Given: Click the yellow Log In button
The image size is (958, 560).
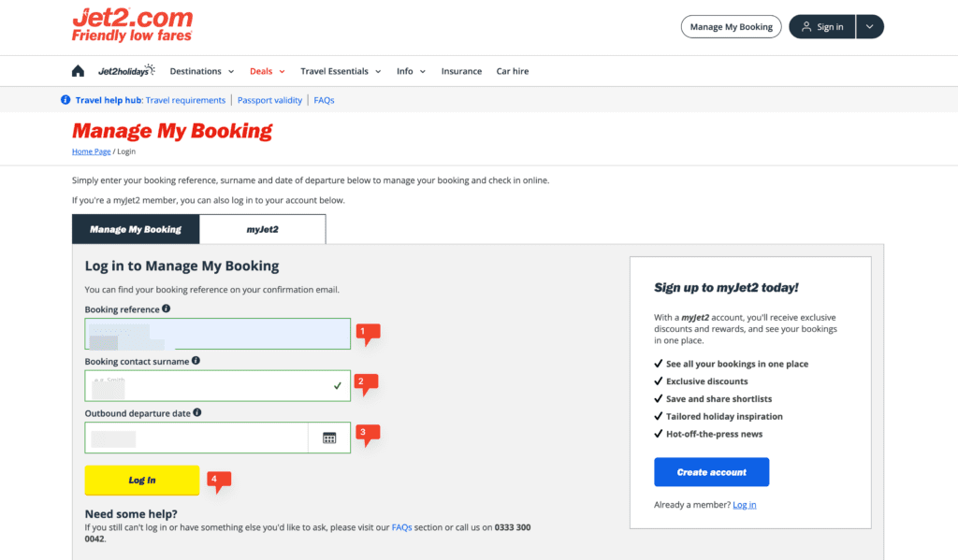Looking at the screenshot, I should point(142,480).
